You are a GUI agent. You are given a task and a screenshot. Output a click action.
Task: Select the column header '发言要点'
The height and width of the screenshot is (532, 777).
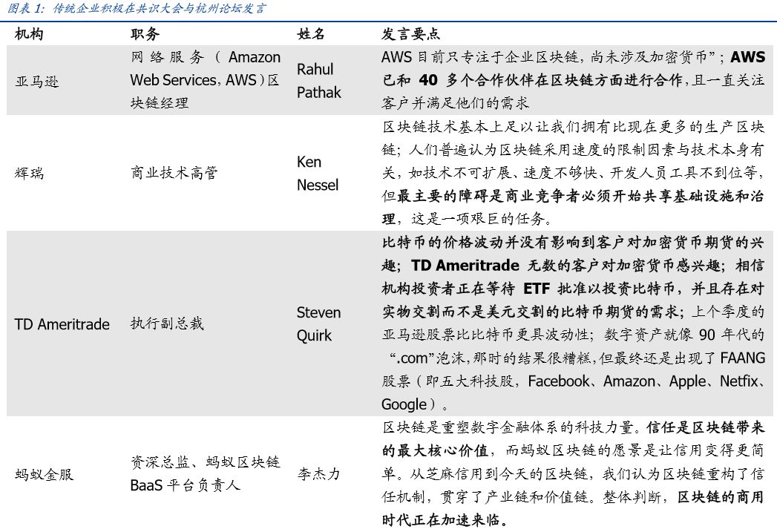click(x=410, y=33)
